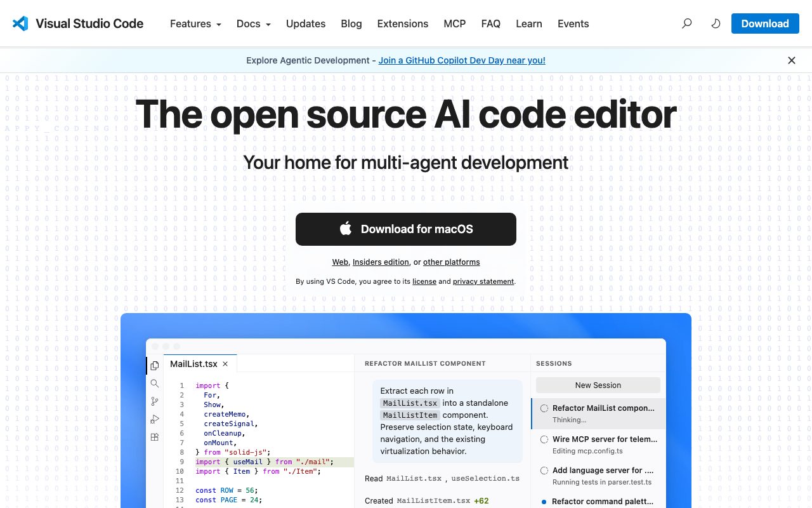Screen dimensions: 812x508
Task: Open Source Control branch icon
Action: tap(154, 401)
